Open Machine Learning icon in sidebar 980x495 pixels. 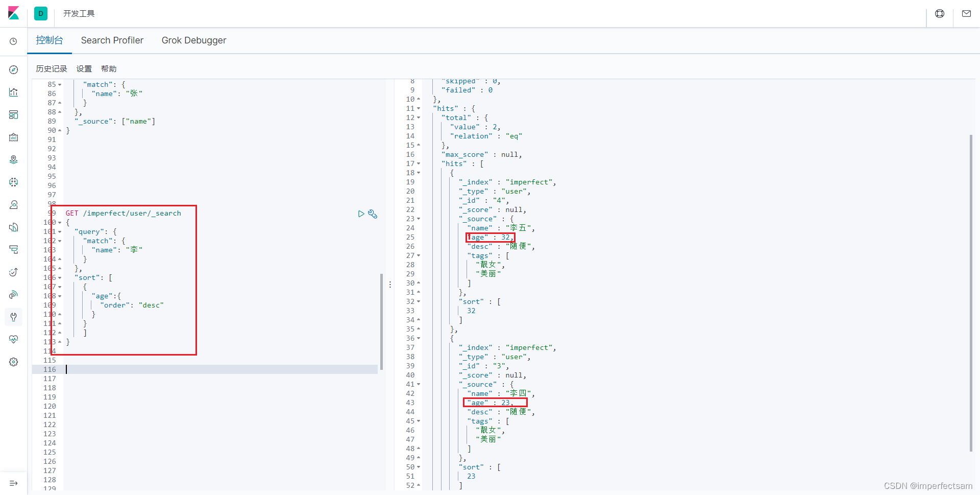[x=14, y=182]
